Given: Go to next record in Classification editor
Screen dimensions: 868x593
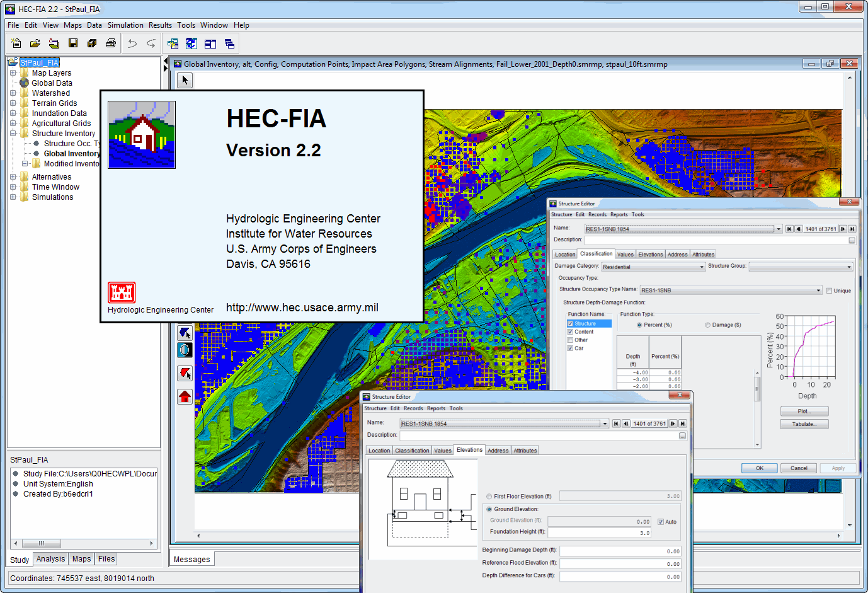Looking at the screenshot, I should (x=843, y=229).
